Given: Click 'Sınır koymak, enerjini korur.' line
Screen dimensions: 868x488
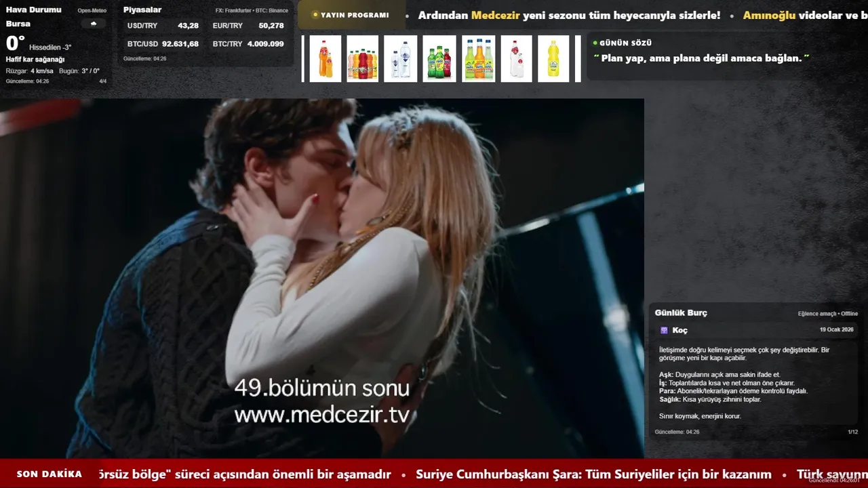Looking at the screenshot, I should 700,415.
